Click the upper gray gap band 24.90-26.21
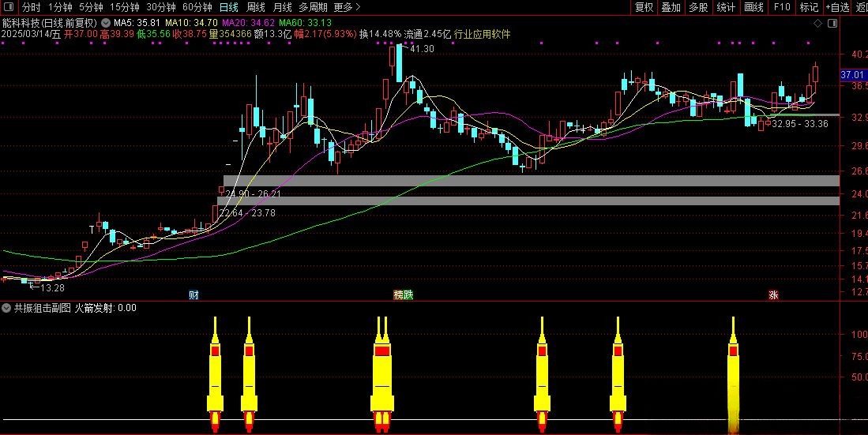The width and height of the screenshot is (868, 435). tap(531, 181)
